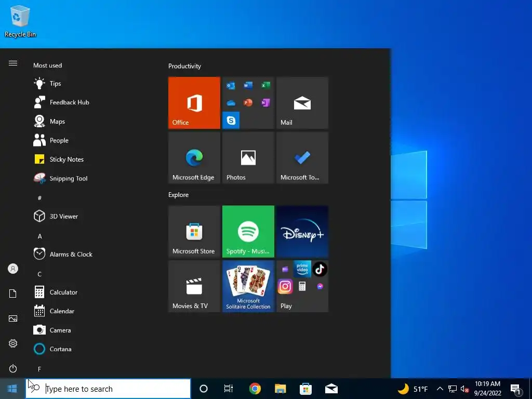The image size is (532, 399).
Task: Click the Instagram icon in Play folder
Action: (285, 287)
